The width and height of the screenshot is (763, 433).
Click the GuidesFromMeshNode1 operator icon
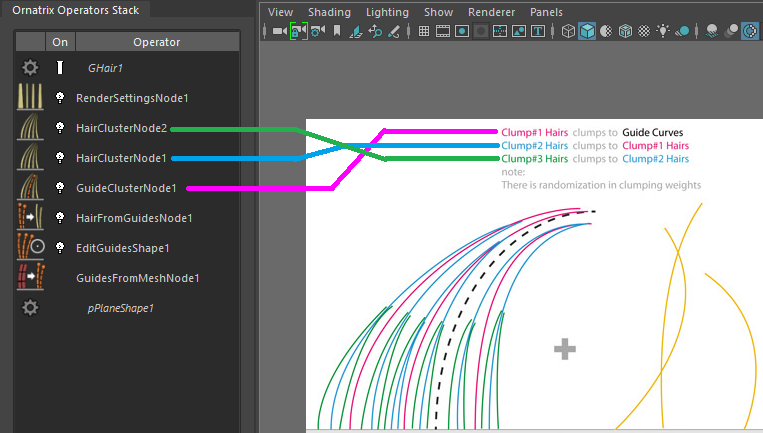click(30, 278)
